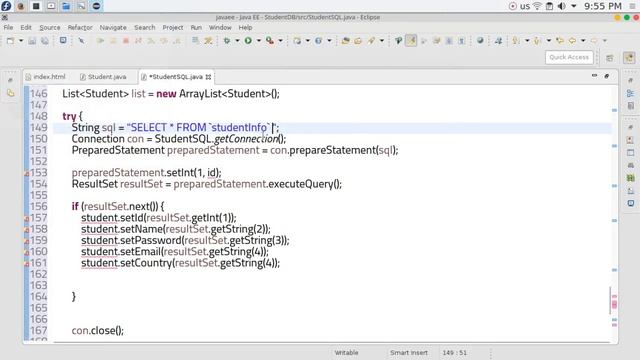The image size is (640, 360).
Task: Close the StudentSQL.java editor tab
Action: 209,77
